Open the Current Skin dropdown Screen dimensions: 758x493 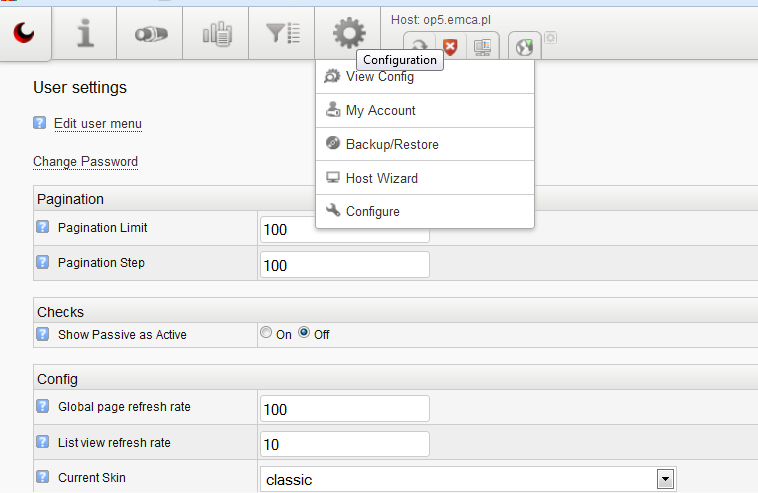662,479
